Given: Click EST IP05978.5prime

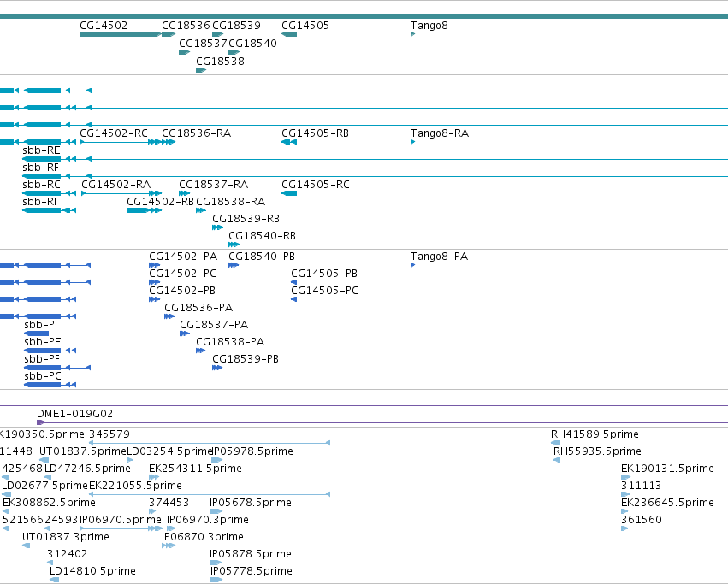Looking at the screenshot, I should click(216, 460).
